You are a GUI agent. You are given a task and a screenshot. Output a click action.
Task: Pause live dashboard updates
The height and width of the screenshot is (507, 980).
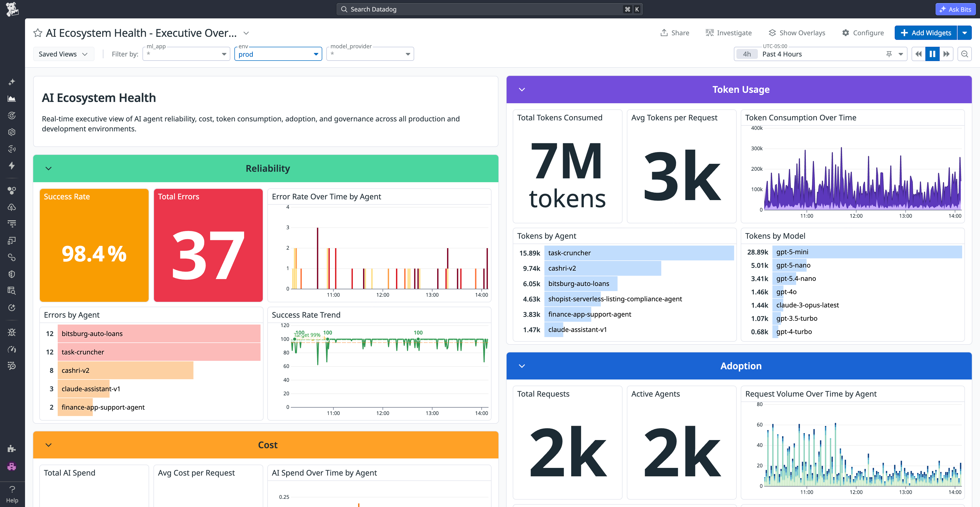932,54
